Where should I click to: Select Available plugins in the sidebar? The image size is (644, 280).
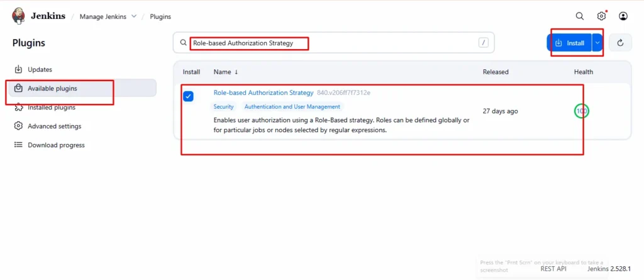(52, 88)
